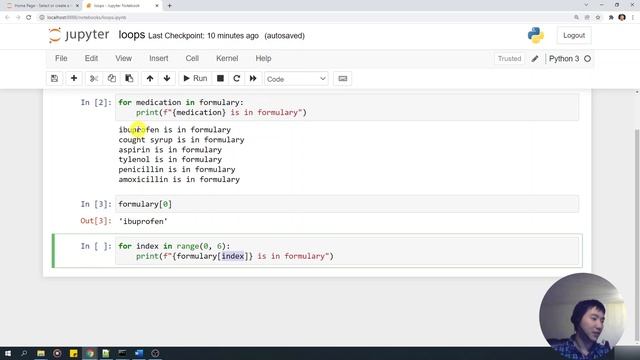Run the selected cell
The height and width of the screenshot is (360, 640).
point(195,78)
